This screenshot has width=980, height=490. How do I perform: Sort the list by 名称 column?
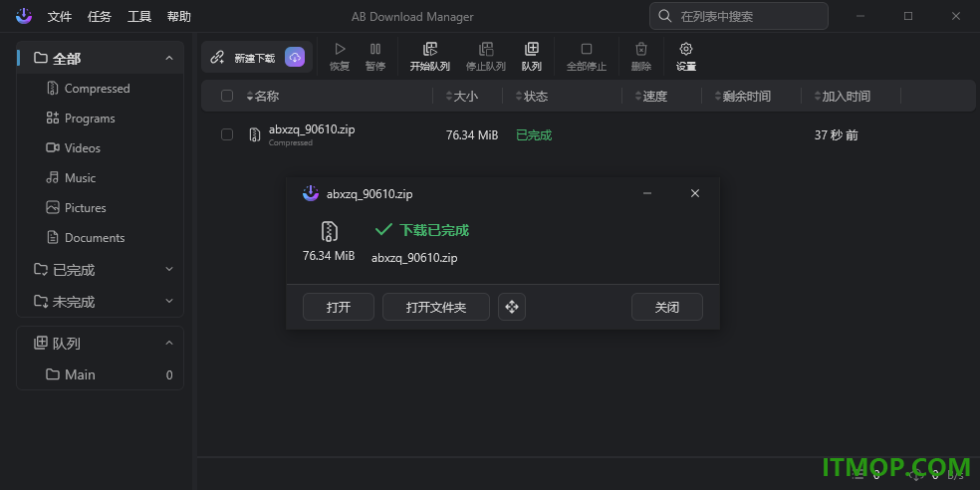(263, 97)
